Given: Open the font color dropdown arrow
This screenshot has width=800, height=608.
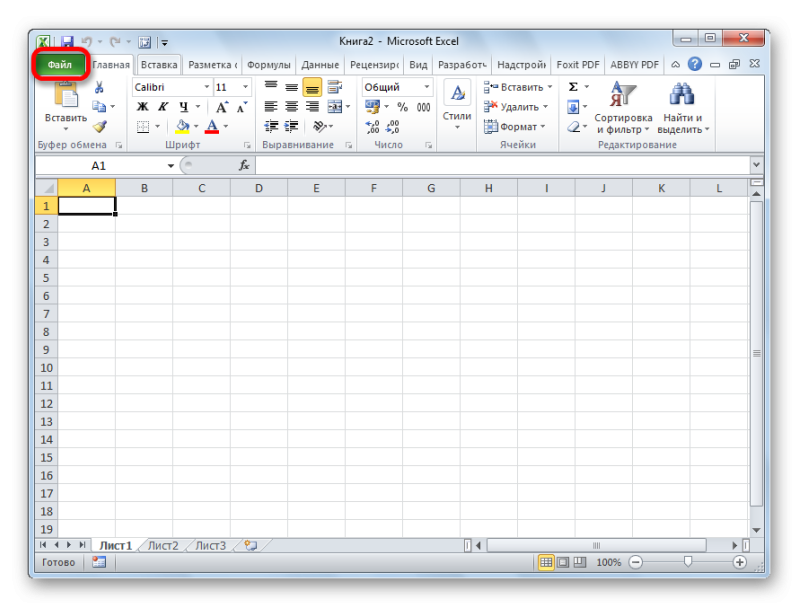Looking at the screenshot, I should click(226, 126).
